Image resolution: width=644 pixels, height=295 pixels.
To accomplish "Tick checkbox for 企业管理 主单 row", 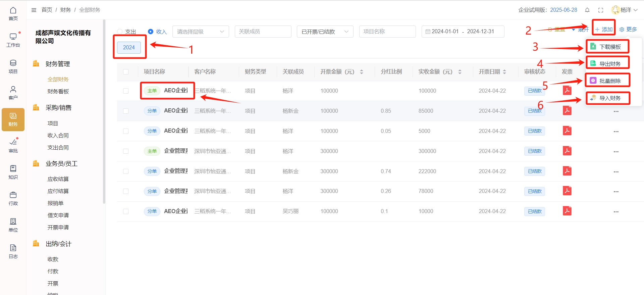I will (x=126, y=151).
